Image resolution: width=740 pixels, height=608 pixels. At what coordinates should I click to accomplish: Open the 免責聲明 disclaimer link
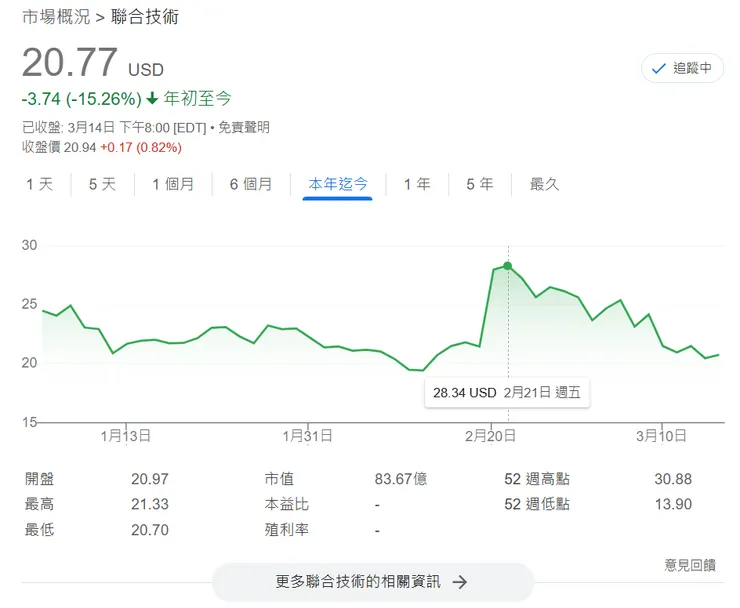point(244,127)
